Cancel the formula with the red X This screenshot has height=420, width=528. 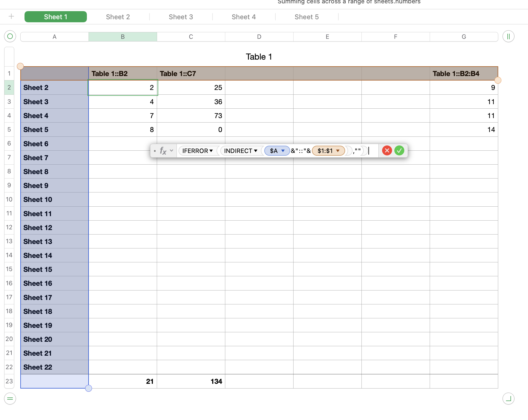point(387,151)
